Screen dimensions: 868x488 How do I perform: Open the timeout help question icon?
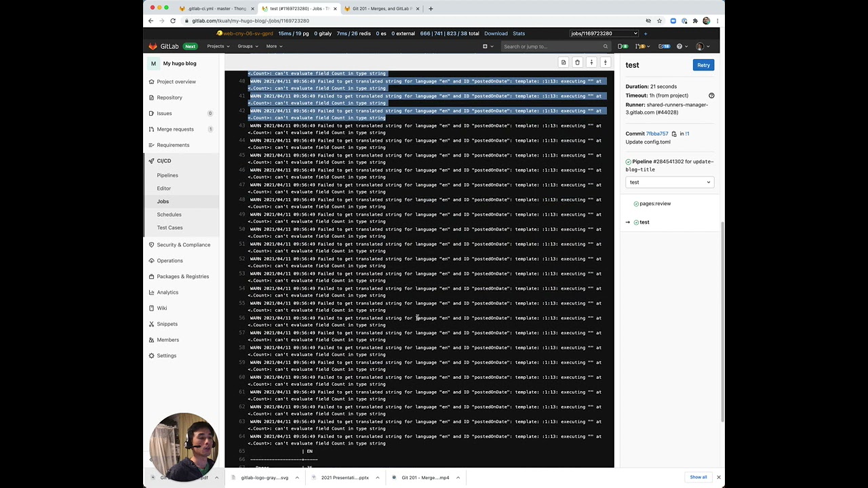[711, 96]
